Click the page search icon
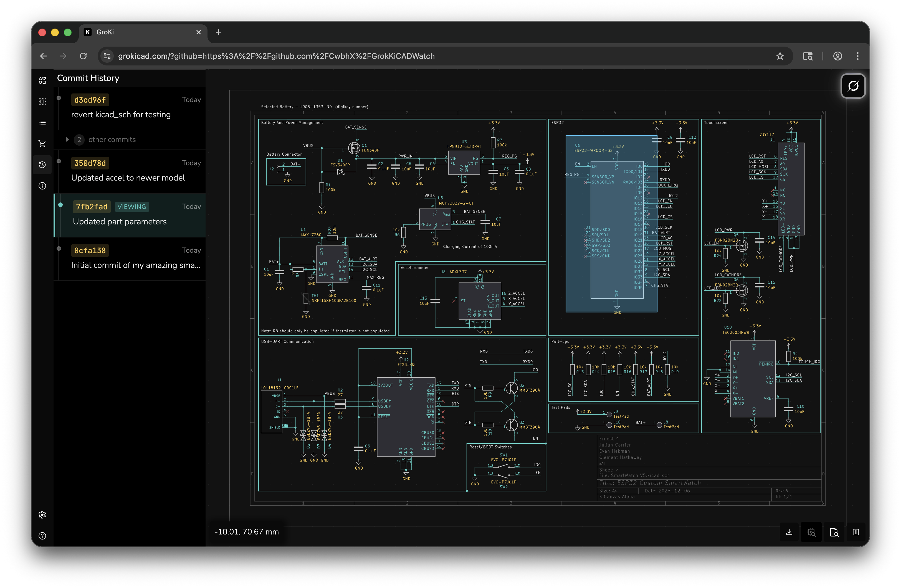 [834, 532]
